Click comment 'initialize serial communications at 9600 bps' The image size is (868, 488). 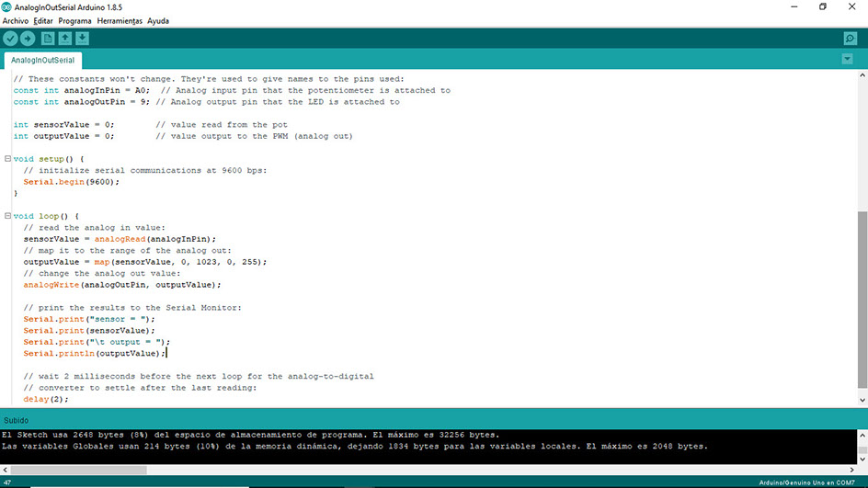(145, 170)
